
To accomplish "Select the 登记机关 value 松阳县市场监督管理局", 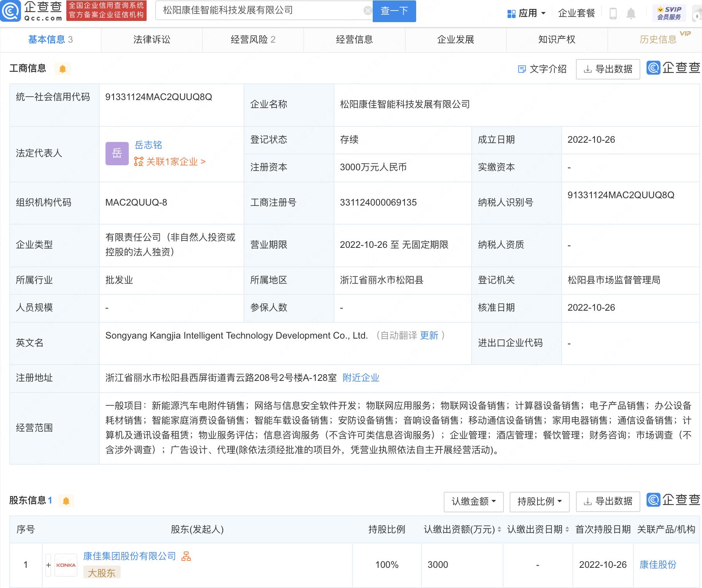I will point(614,280).
